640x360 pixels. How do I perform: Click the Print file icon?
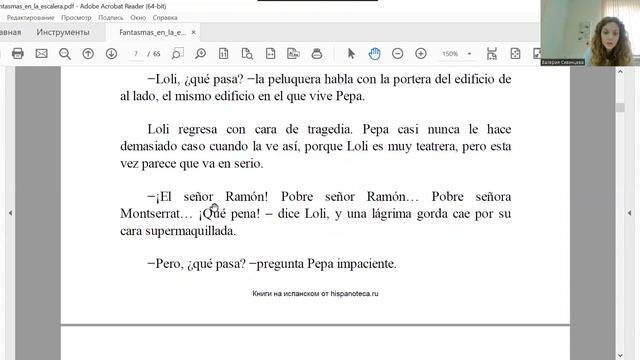pos(18,53)
